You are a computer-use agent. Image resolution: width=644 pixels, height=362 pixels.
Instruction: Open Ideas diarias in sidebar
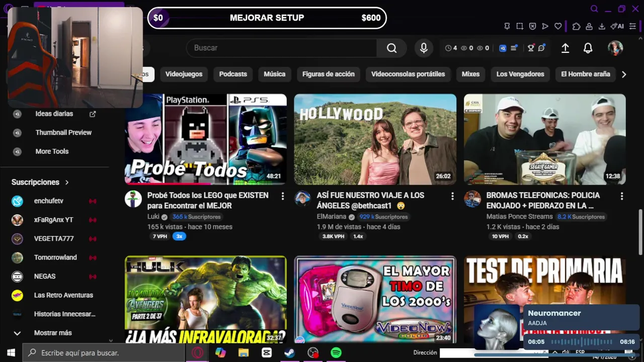pyautogui.click(x=54, y=114)
